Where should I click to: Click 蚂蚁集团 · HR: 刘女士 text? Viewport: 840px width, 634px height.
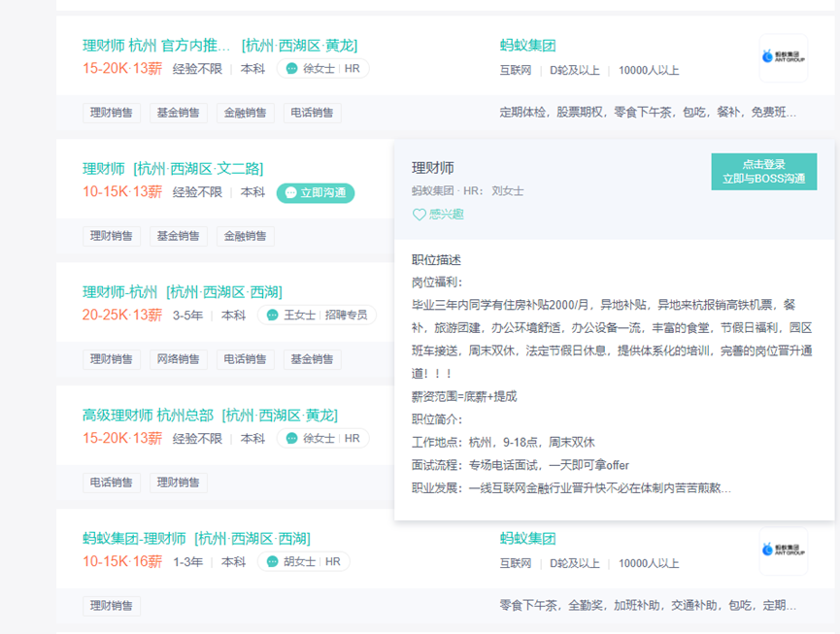pos(468,191)
